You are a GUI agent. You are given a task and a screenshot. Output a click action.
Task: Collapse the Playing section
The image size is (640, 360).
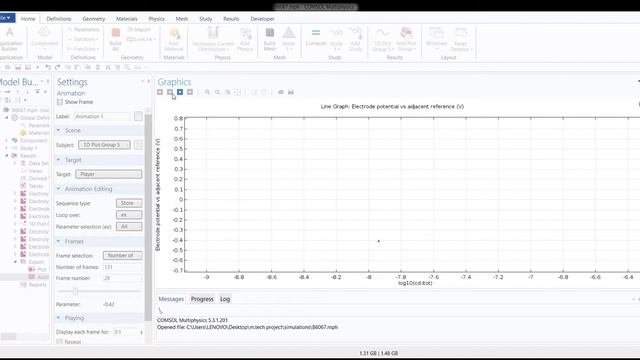(x=59, y=318)
